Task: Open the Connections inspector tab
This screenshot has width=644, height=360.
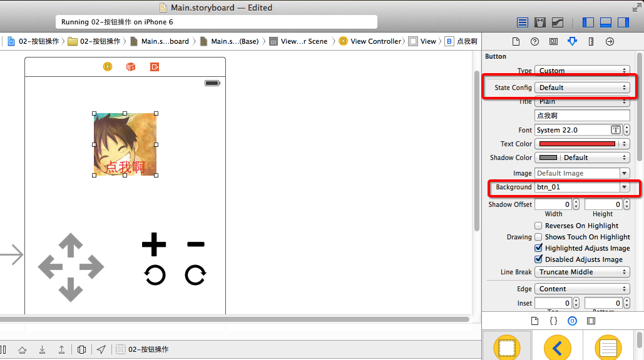Action: pyautogui.click(x=610, y=41)
